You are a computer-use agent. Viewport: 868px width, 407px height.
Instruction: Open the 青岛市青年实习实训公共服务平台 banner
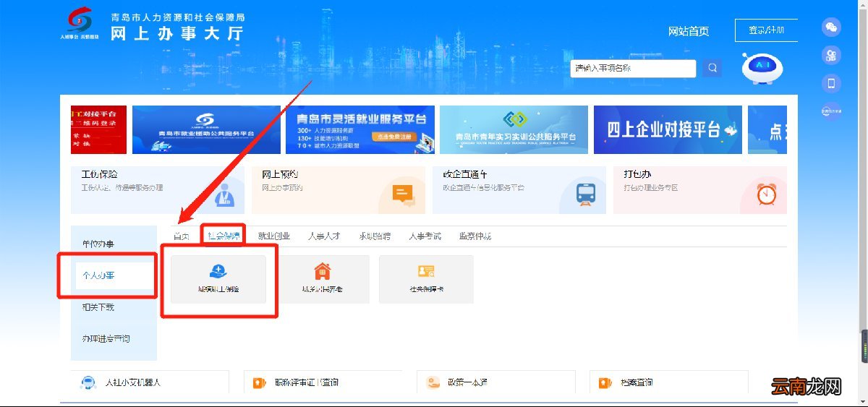(x=514, y=129)
